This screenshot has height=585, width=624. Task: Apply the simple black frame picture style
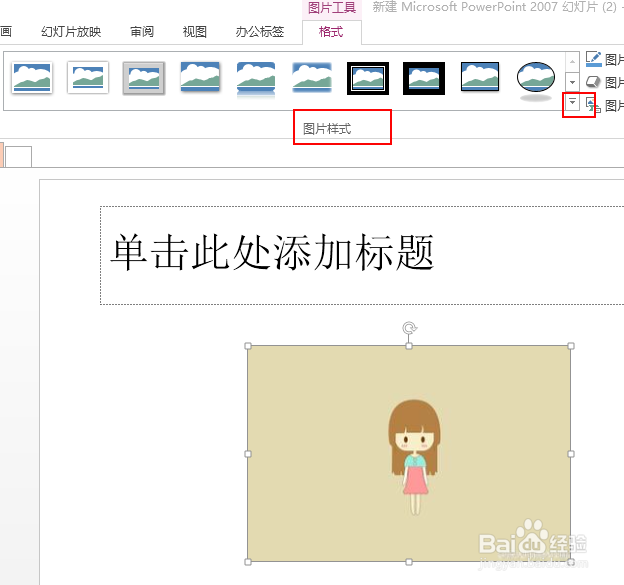click(x=480, y=77)
